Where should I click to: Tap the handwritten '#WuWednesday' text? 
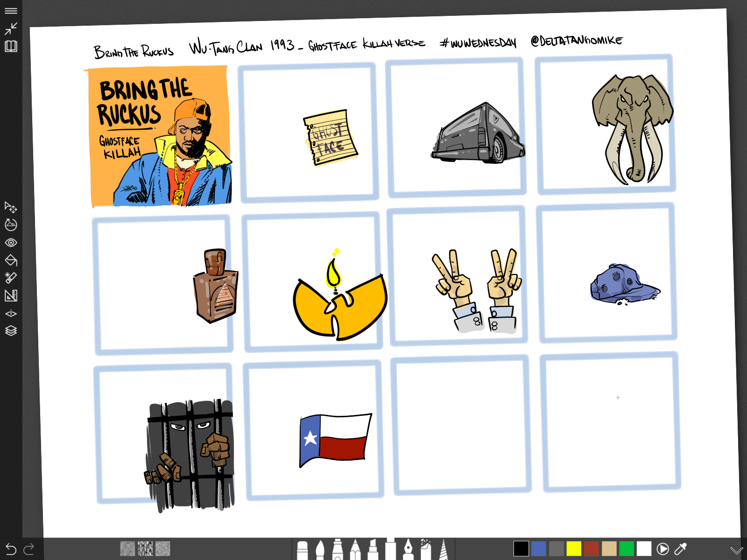pos(478,43)
